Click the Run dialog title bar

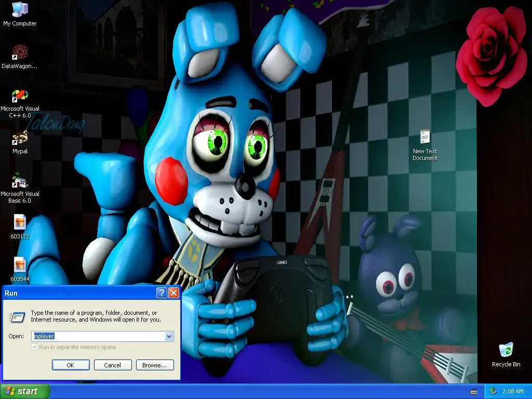[x=79, y=293]
